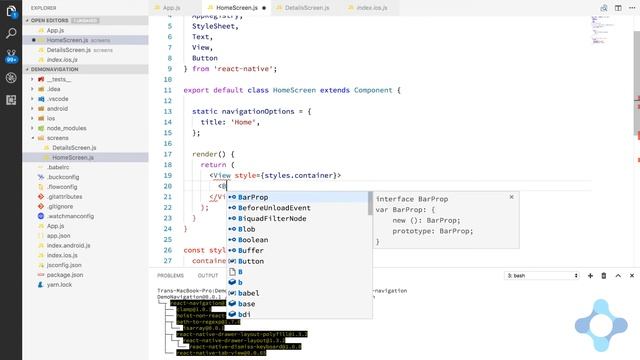Open the Debug view in activity bar
Viewport: 640px width, 360px height.
[x=11, y=78]
